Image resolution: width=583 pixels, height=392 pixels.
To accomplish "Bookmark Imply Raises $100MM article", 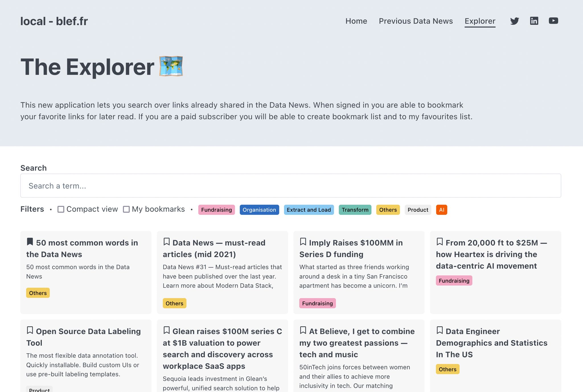I will click(x=303, y=242).
